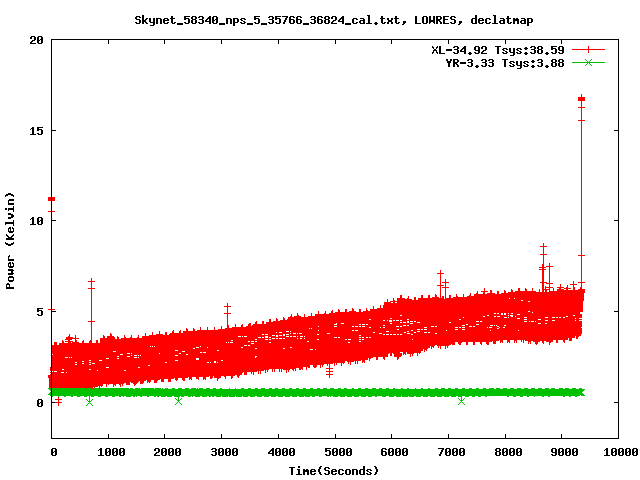Click x-axis tick label 8000
The width and height of the screenshot is (640, 480).
point(508,452)
